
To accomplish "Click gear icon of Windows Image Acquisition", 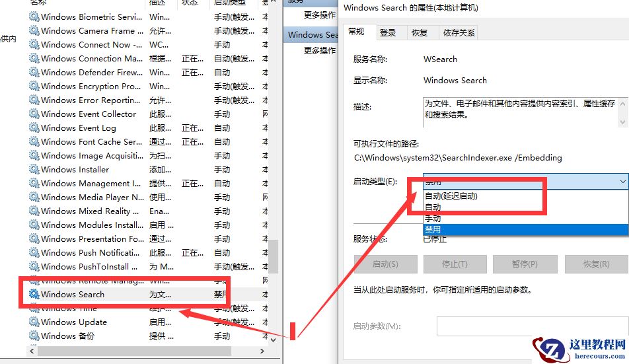I will tap(34, 155).
